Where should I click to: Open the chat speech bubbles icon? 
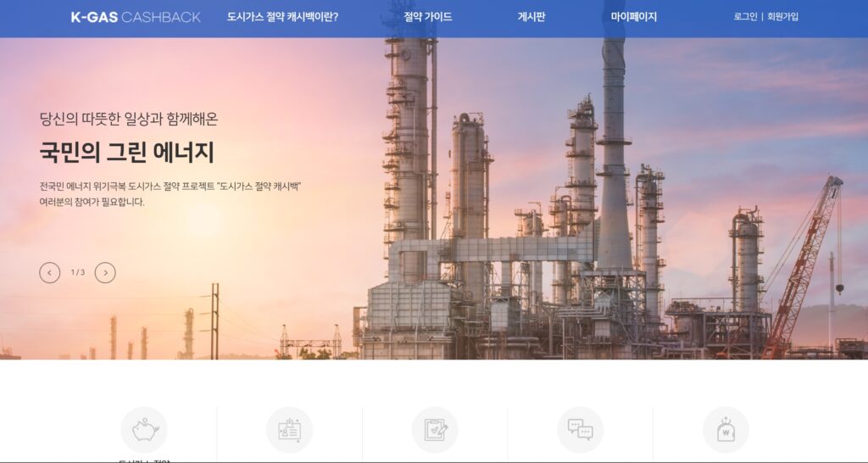(x=580, y=430)
